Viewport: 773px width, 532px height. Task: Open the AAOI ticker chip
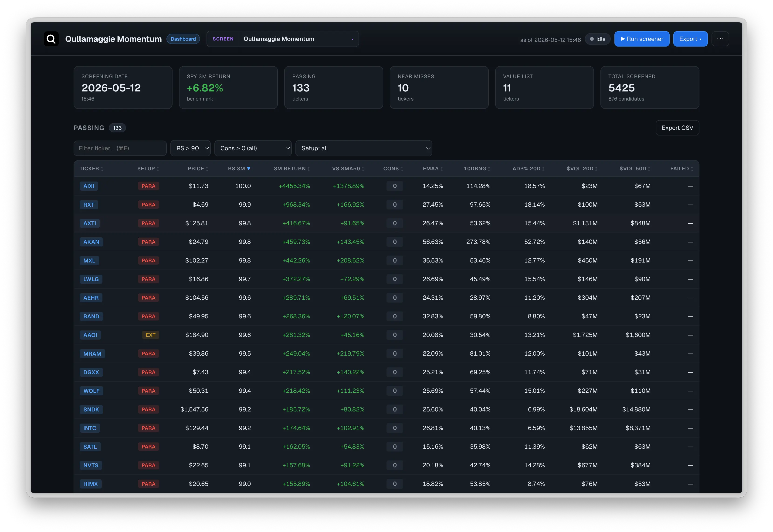pyautogui.click(x=90, y=335)
